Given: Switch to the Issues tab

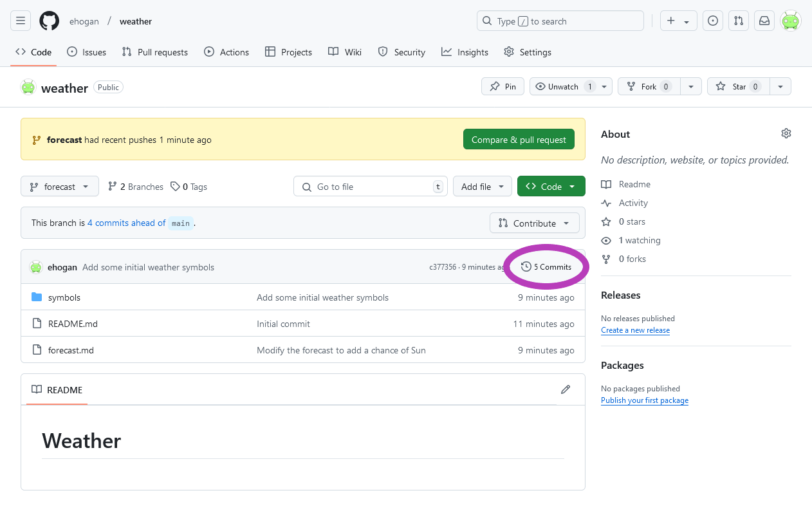Looking at the screenshot, I should [87, 52].
